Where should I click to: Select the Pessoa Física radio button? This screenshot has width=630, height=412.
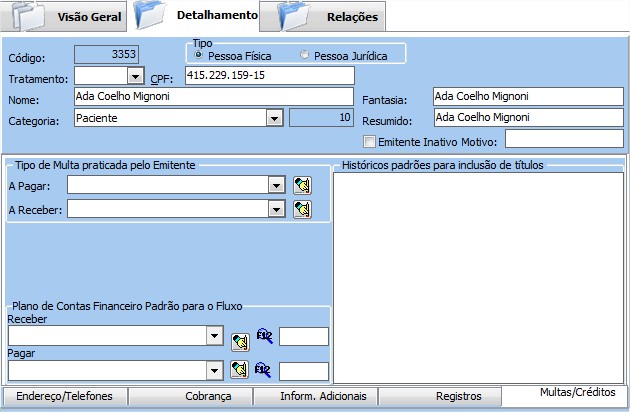coord(199,56)
